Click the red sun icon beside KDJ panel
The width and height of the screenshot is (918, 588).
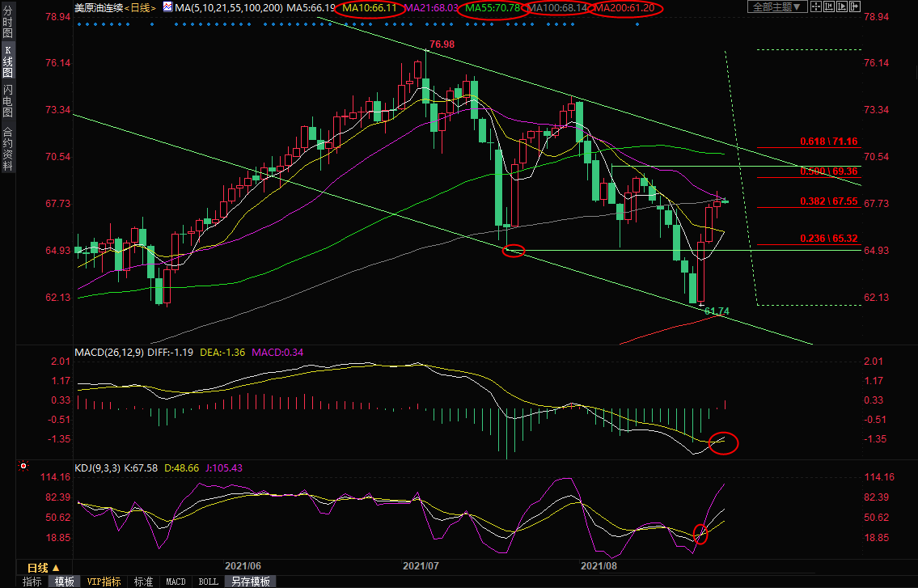click(x=22, y=467)
